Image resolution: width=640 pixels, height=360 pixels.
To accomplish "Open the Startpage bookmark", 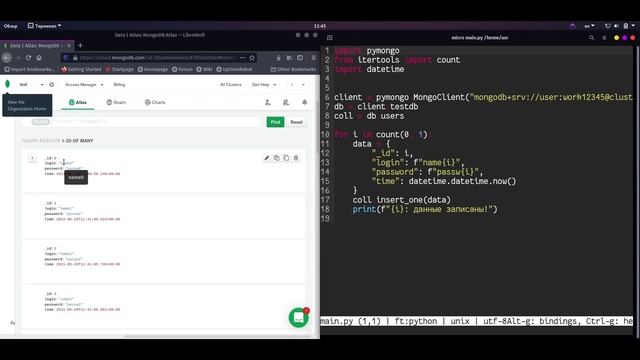I will pos(120,69).
